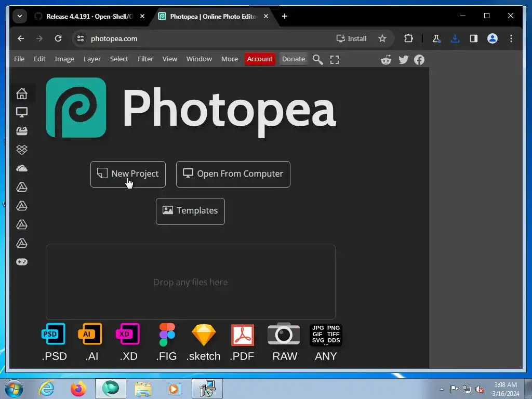View site information for photopea.com
532x399 pixels.
point(81,38)
